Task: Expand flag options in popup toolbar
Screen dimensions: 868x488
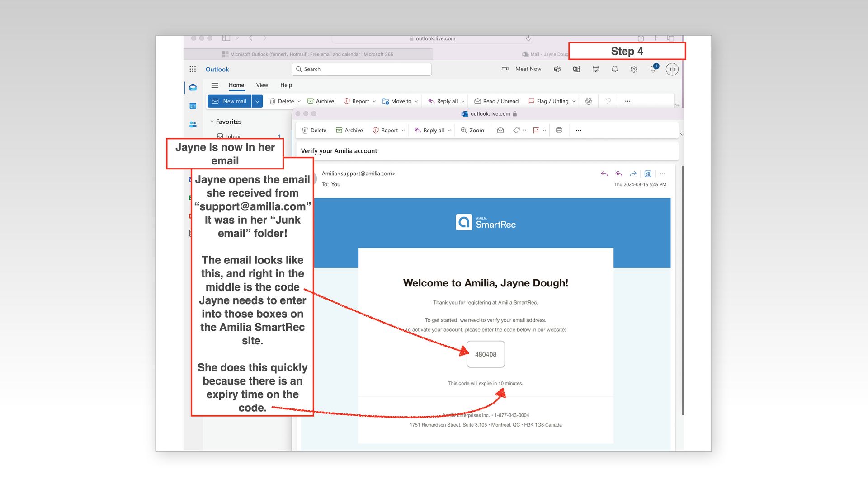Action: [544, 131]
